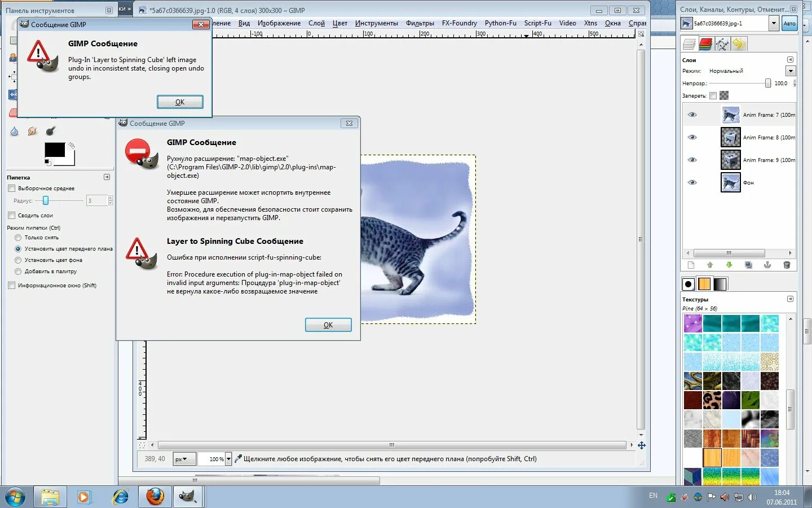Select the 'Добавить в палитру' radio option
The height and width of the screenshot is (508, 812).
tap(18, 271)
